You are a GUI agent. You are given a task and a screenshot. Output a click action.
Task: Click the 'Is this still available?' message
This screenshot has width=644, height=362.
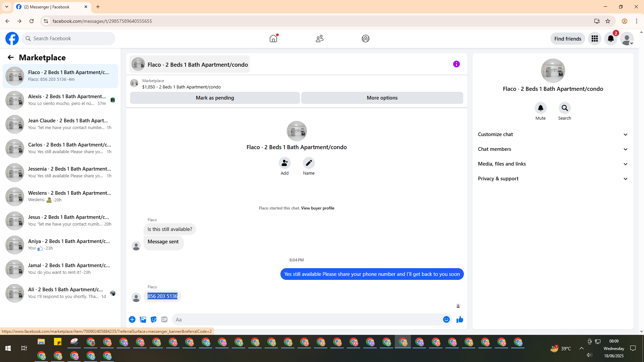coord(170,229)
